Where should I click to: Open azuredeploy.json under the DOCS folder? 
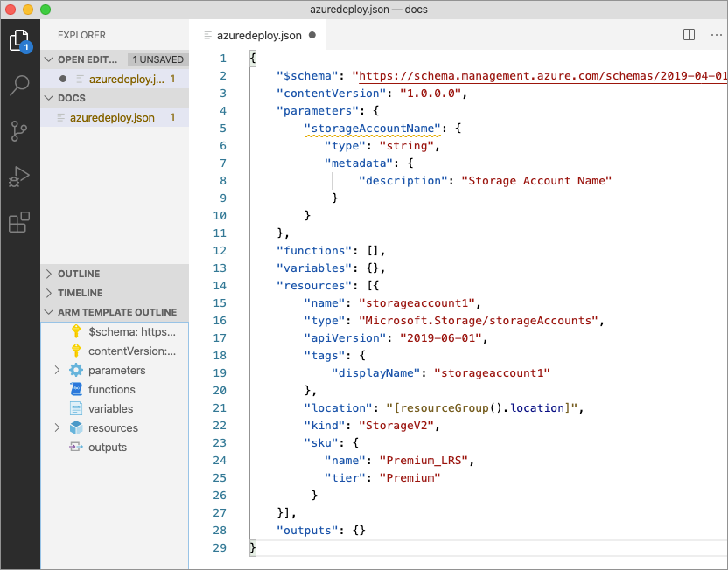point(112,117)
